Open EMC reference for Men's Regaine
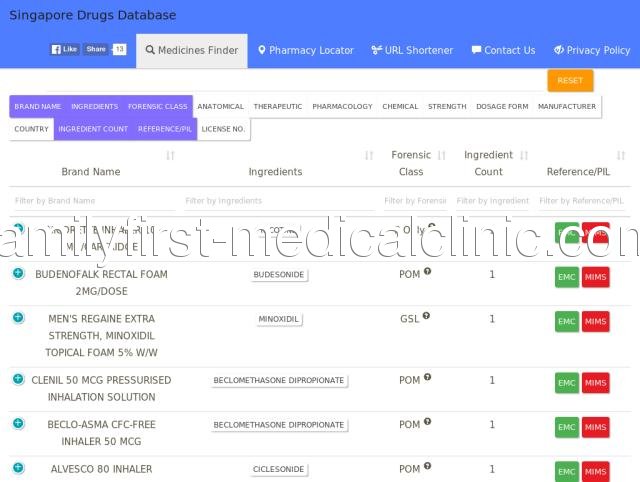This screenshot has width=640, height=482. (567, 322)
